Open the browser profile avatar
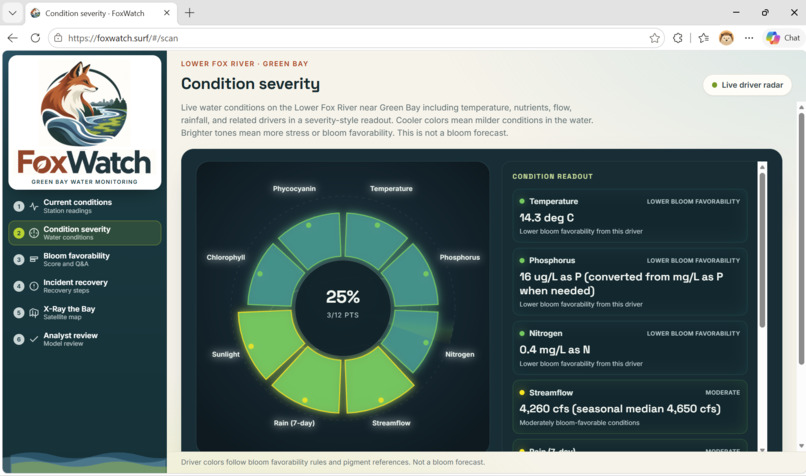 click(726, 38)
